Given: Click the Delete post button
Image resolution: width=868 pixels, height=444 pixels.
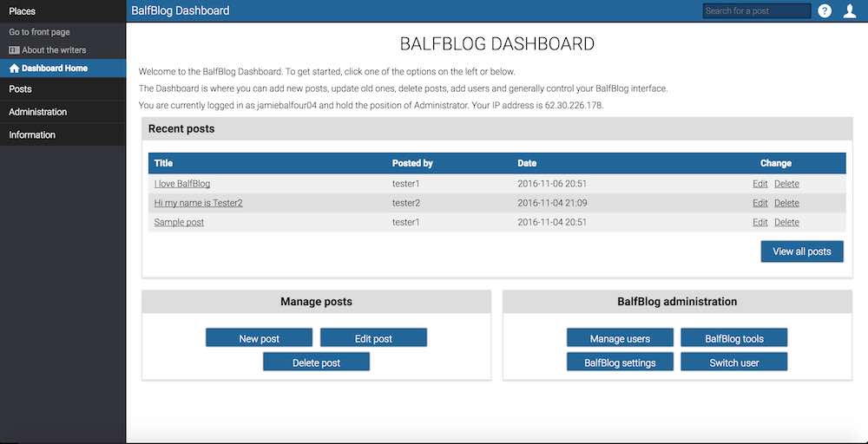Looking at the screenshot, I should click(316, 362).
